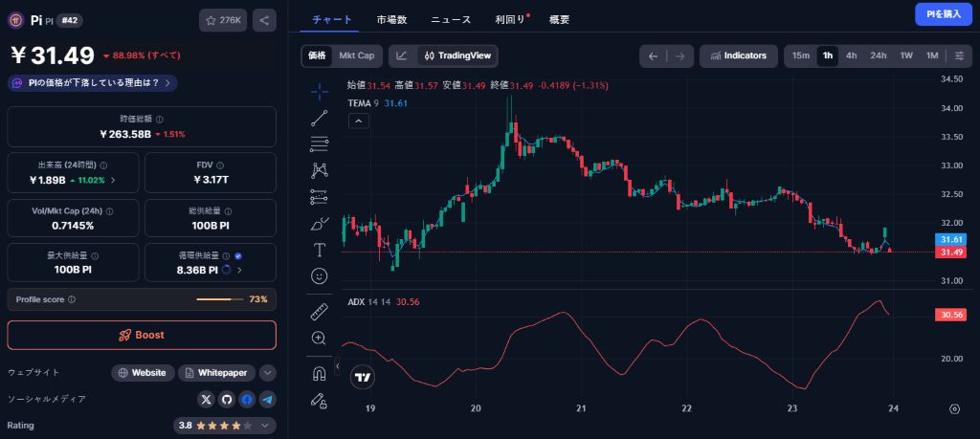
Task: Open the Fibonacci retracement tool
Action: [x=320, y=144]
